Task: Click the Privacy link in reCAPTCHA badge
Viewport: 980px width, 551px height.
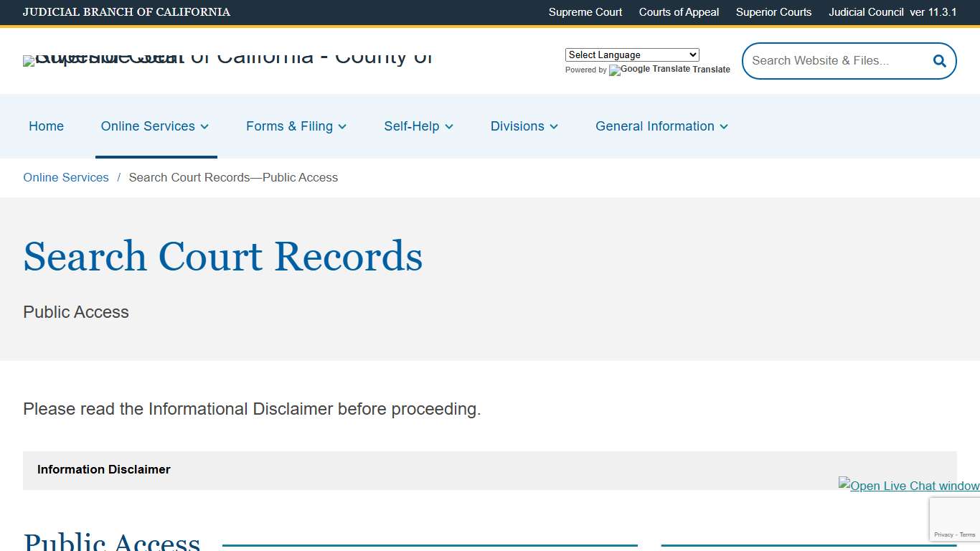Action: [943, 534]
